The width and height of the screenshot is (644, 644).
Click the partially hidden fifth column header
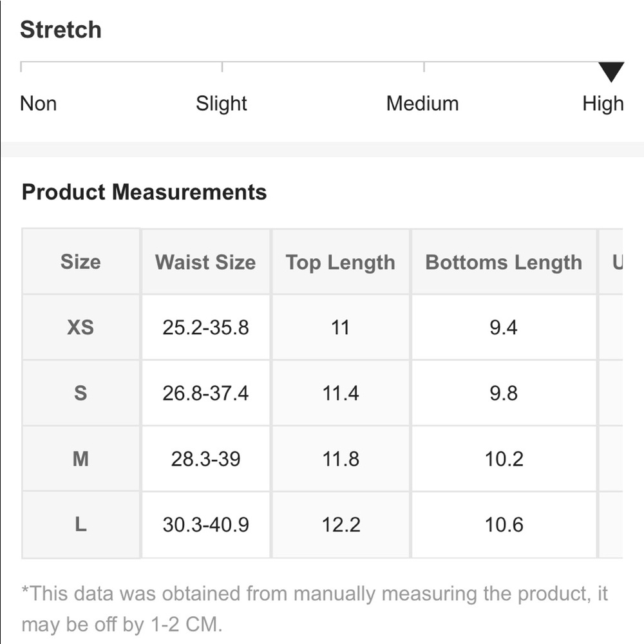point(612,261)
